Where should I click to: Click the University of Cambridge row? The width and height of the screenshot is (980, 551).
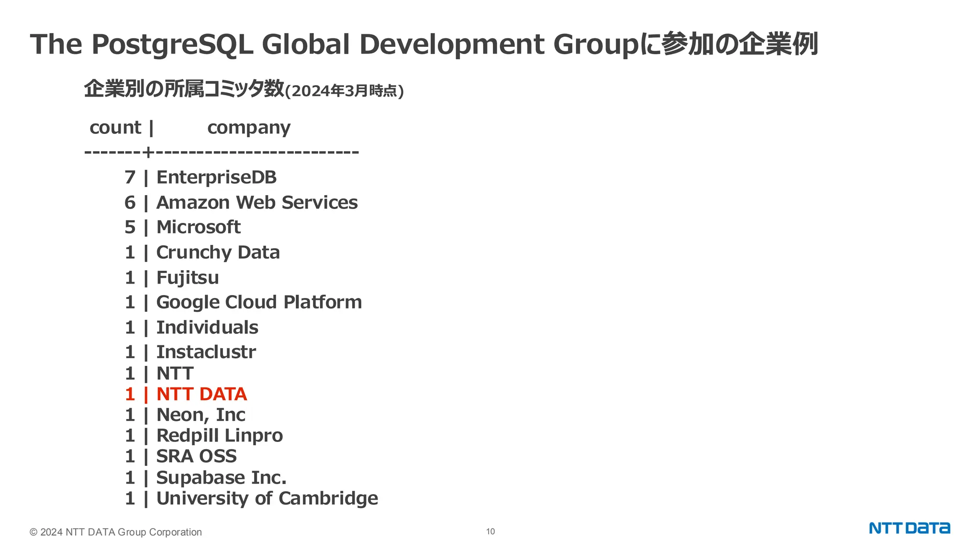(267, 498)
